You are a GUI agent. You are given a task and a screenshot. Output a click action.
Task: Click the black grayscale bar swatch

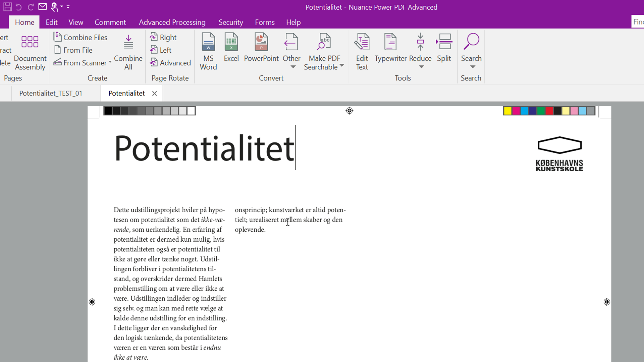(x=108, y=111)
